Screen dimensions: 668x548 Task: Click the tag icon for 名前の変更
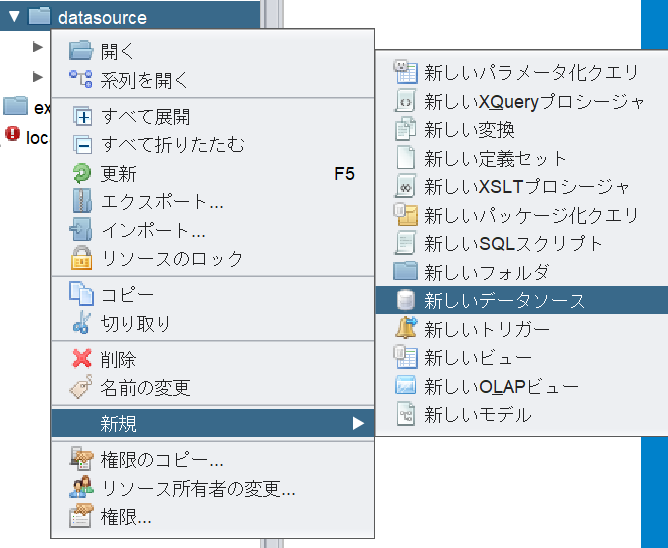tap(81, 386)
